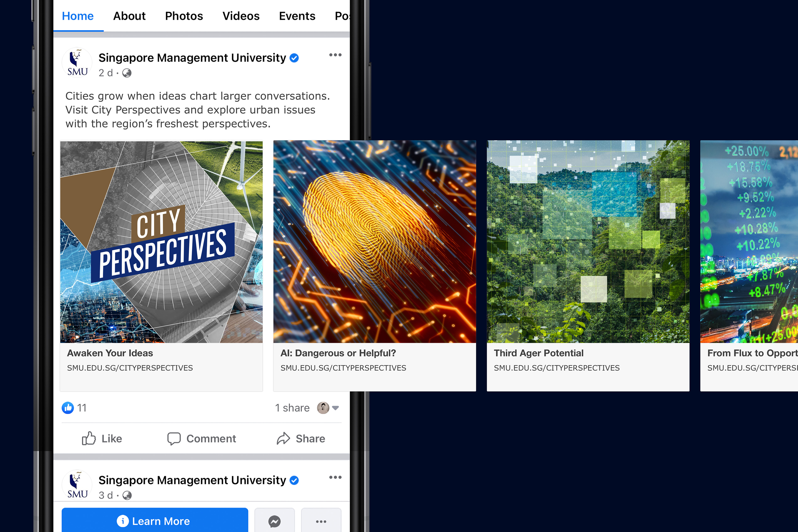Comment on the City Perspectives post
Image resolution: width=798 pixels, height=532 pixels.
pyautogui.click(x=202, y=438)
